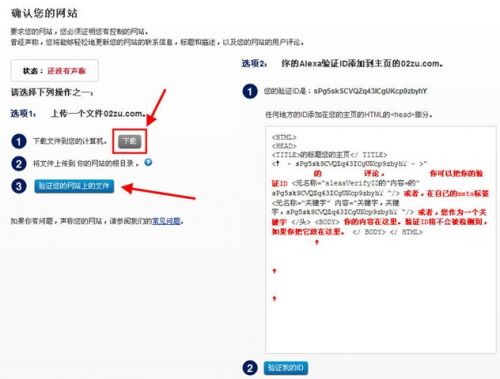The width and height of the screenshot is (500, 379).
Task: Click the blue verify file on website button
Action: pos(74,186)
